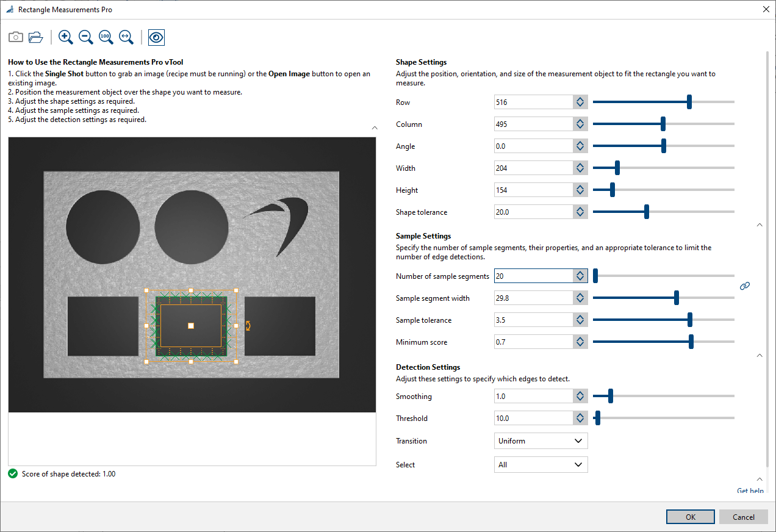Click the Column input field

point(534,124)
